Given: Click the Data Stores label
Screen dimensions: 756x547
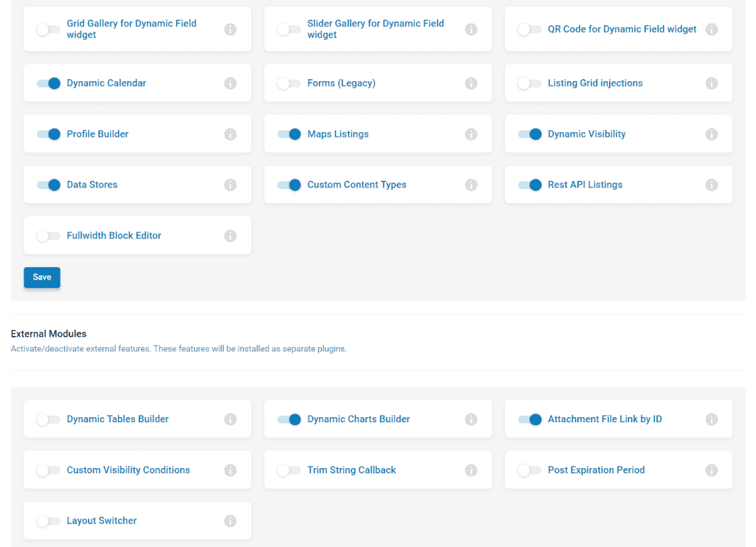Looking at the screenshot, I should click(x=92, y=185).
